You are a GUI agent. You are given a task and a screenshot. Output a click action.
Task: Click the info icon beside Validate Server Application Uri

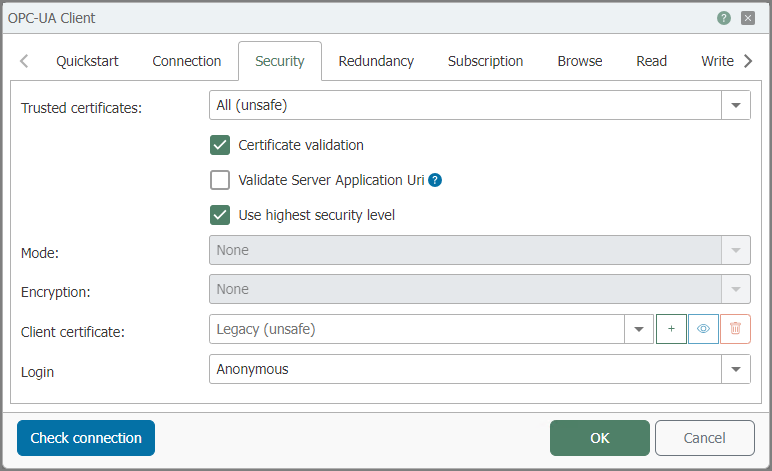(435, 181)
